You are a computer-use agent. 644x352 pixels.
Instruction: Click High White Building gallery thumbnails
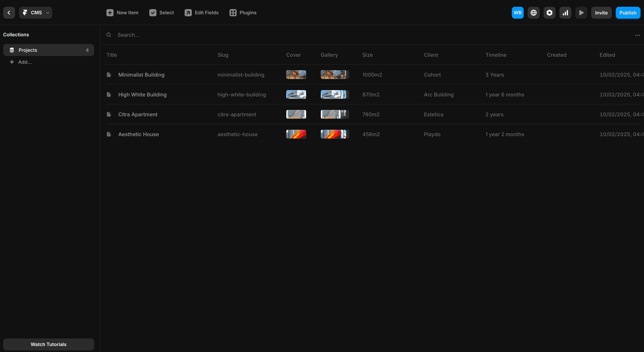335,94
